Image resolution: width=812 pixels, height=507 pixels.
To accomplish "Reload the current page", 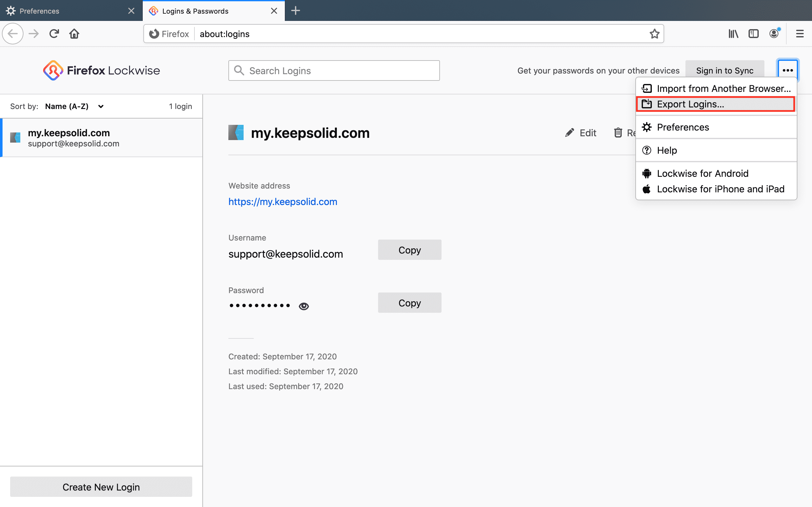I will pyautogui.click(x=54, y=34).
